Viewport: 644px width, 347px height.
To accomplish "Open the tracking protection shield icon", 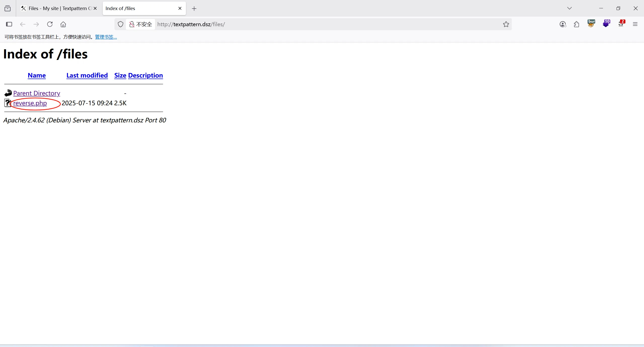I will tap(121, 24).
